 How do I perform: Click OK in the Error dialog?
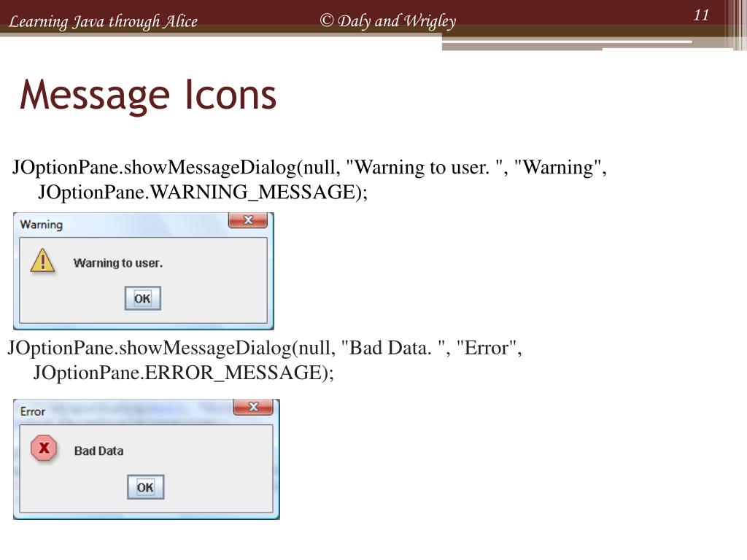click(145, 487)
